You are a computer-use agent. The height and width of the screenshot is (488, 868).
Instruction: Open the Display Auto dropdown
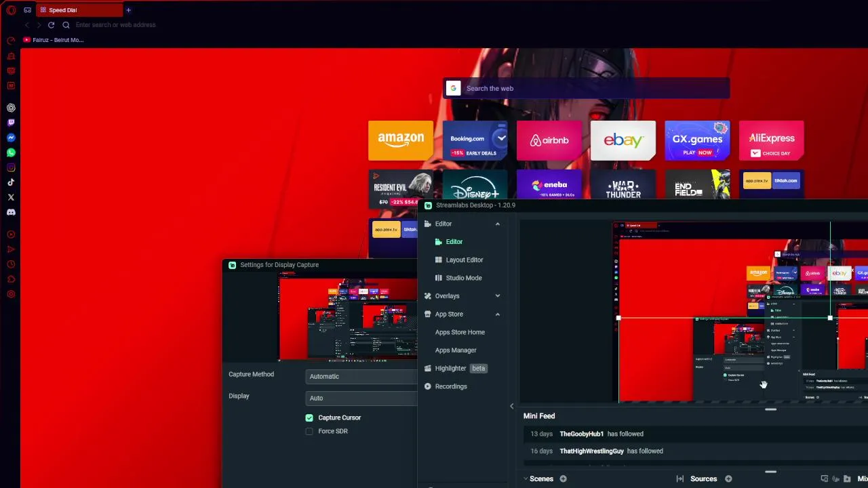361,399
